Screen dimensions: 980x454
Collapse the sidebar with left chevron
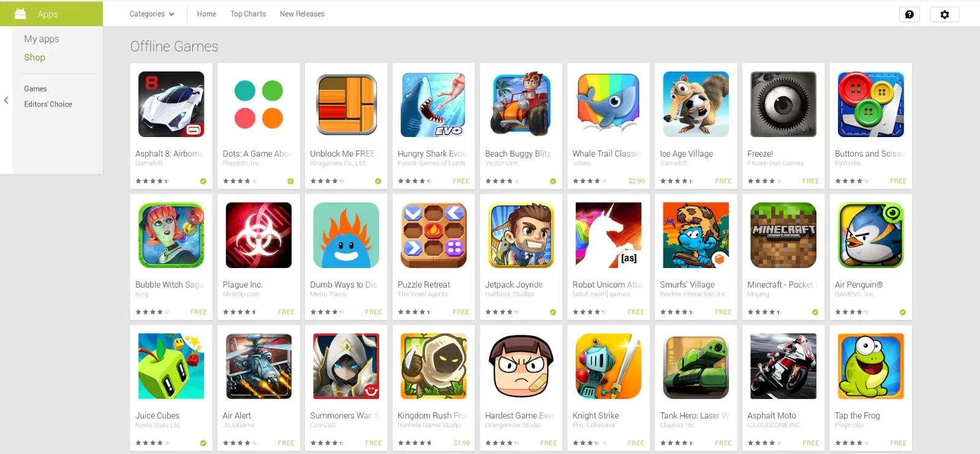(6, 100)
